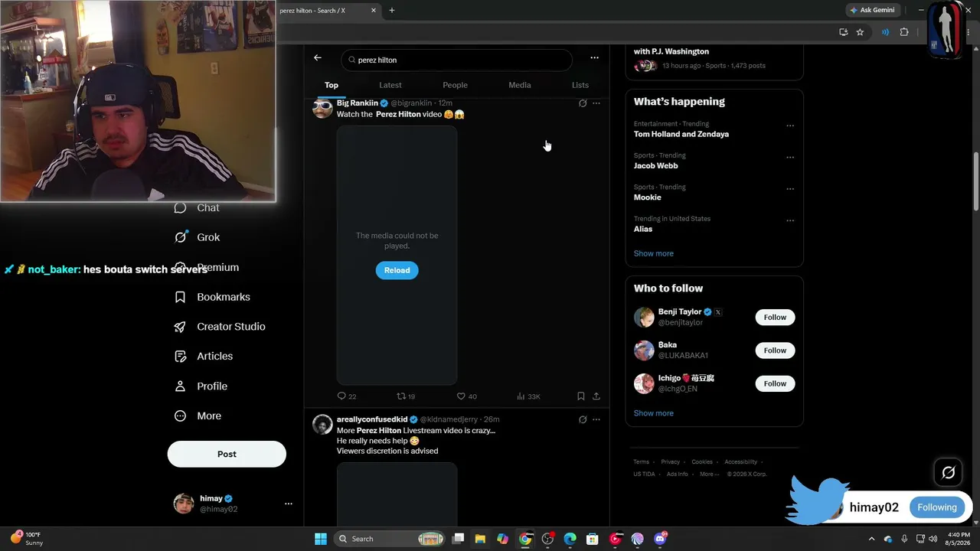Open more options on areallyconfusedkid's post
Viewport: 980px width, 551px height.
coord(596,419)
